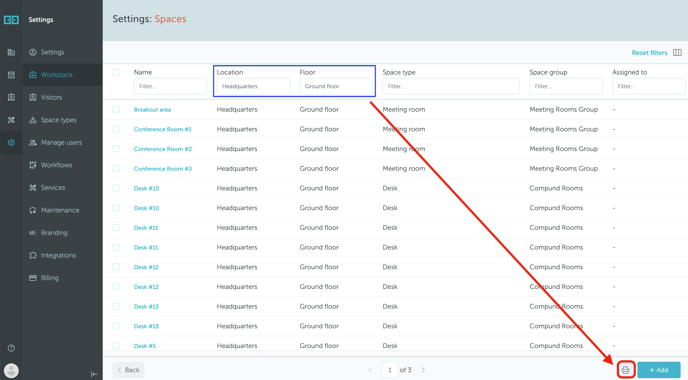
Task: Open the Settings menu item
Action: [62, 52]
